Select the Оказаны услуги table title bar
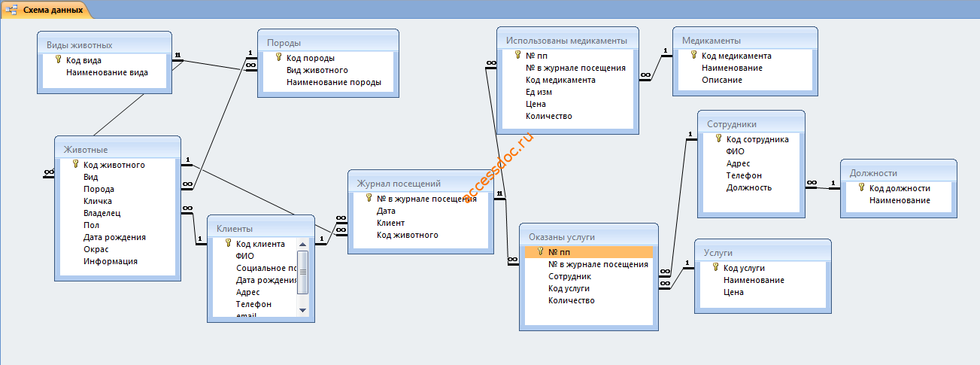Screen dimensions: 980x365 (x=589, y=236)
